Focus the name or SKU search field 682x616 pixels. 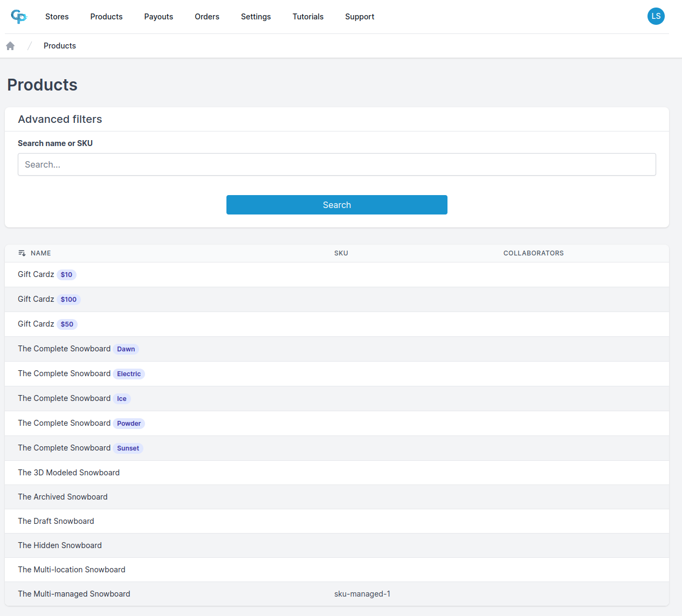(336, 164)
